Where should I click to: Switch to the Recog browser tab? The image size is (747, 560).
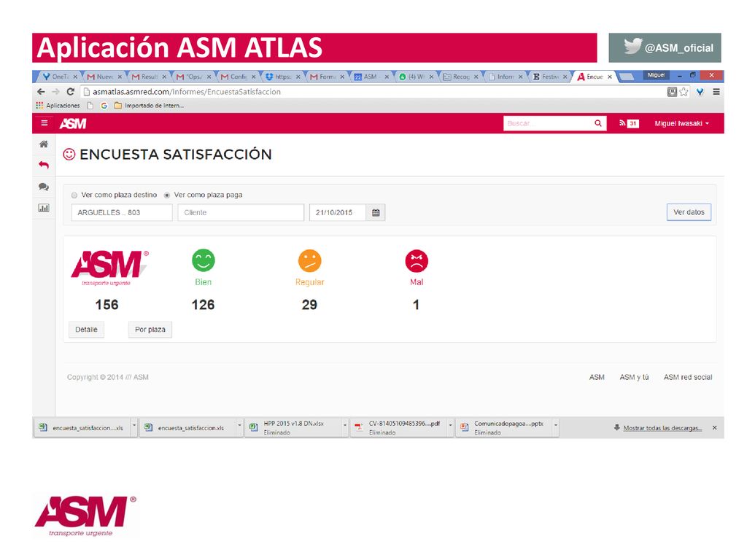click(460, 77)
